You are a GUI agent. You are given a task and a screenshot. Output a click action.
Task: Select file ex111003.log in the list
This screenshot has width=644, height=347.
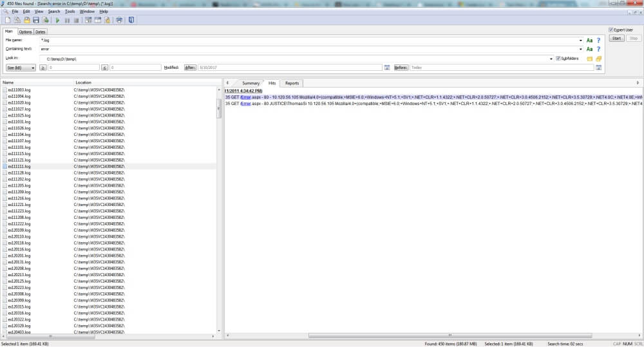[x=19, y=90]
